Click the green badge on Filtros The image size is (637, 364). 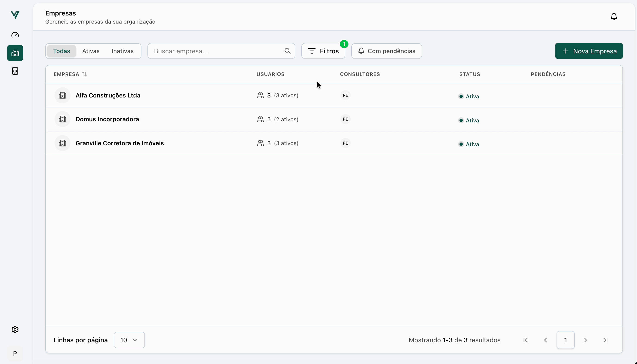click(344, 44)
